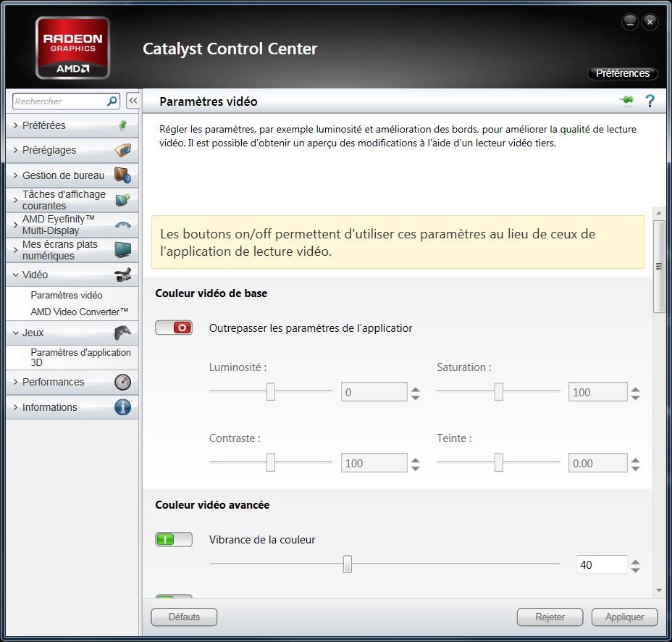Click the Gestion de bureau icon
The width and height of the screenshot is (672, 642).
tap(122, 175)
